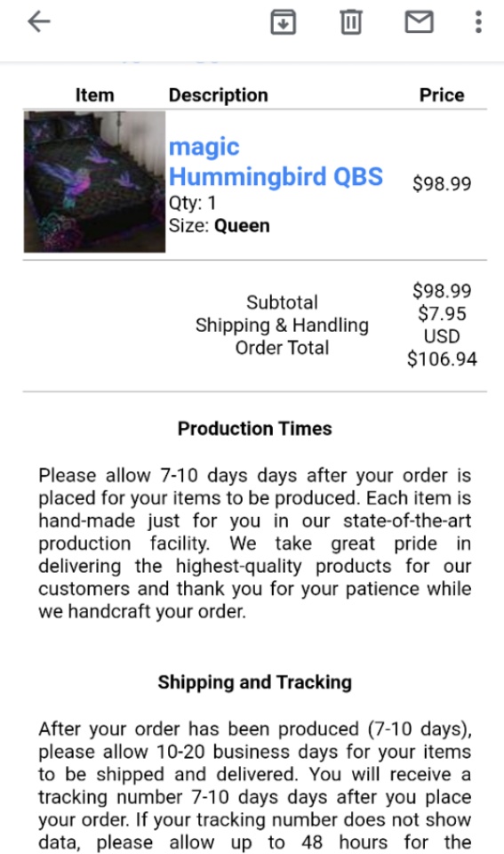Open the magic Hummingbird QBS product link
504x854 pixels.
[x=276, y=162]
